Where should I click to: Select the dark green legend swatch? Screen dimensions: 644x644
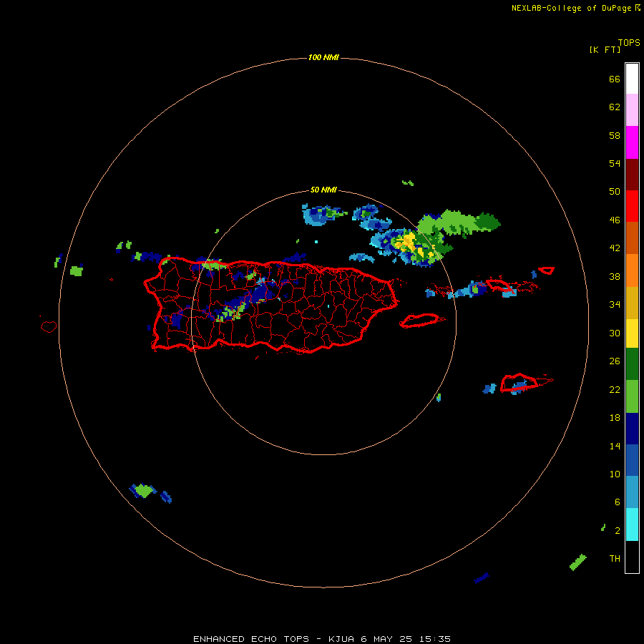632,364
